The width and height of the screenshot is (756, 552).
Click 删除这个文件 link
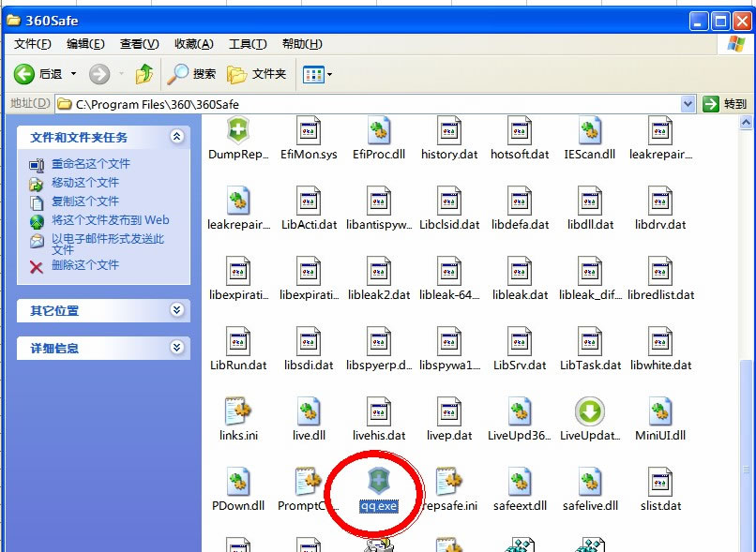84,265
